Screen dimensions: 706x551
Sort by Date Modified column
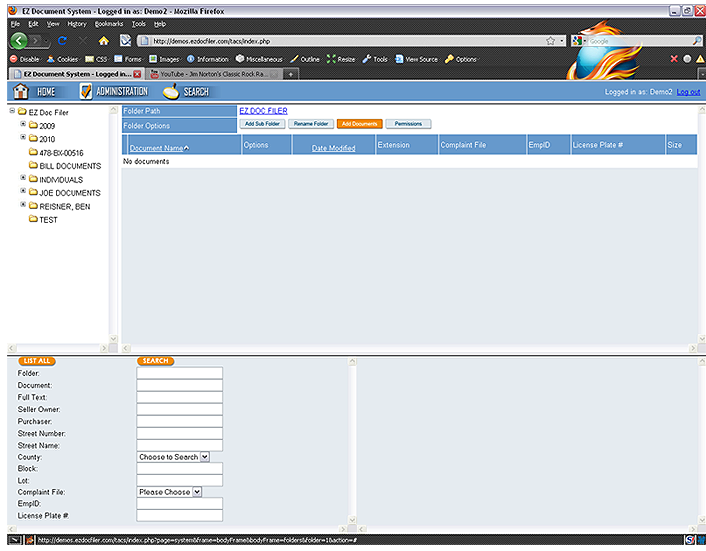pyautogui.click(x=333, y=148)
